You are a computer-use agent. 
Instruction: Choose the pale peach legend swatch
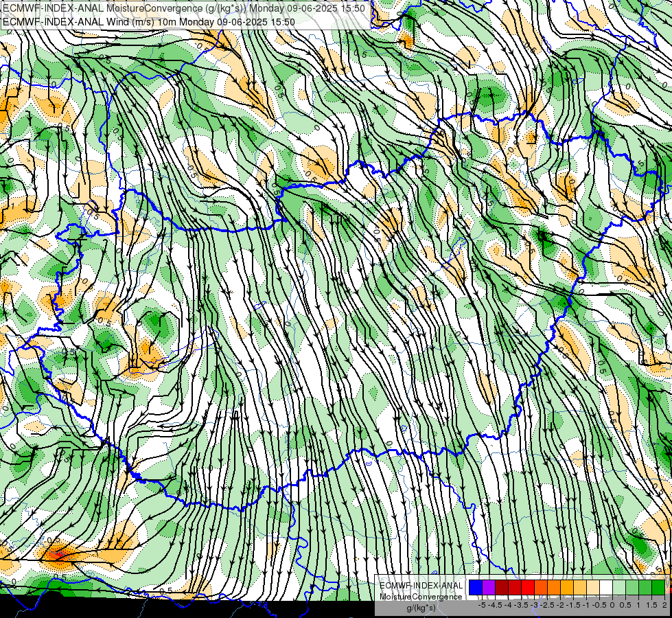click(x=593, y=587)
